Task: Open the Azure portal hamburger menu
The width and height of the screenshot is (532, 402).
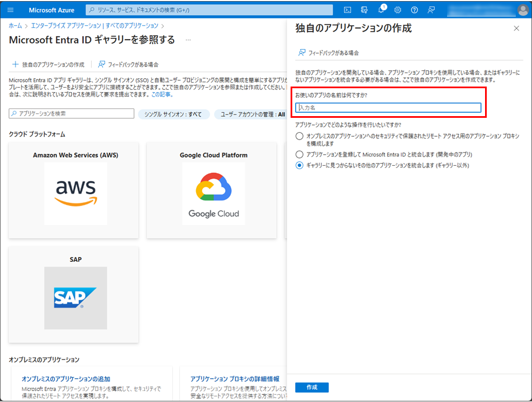Action: (x=11, y=9)
